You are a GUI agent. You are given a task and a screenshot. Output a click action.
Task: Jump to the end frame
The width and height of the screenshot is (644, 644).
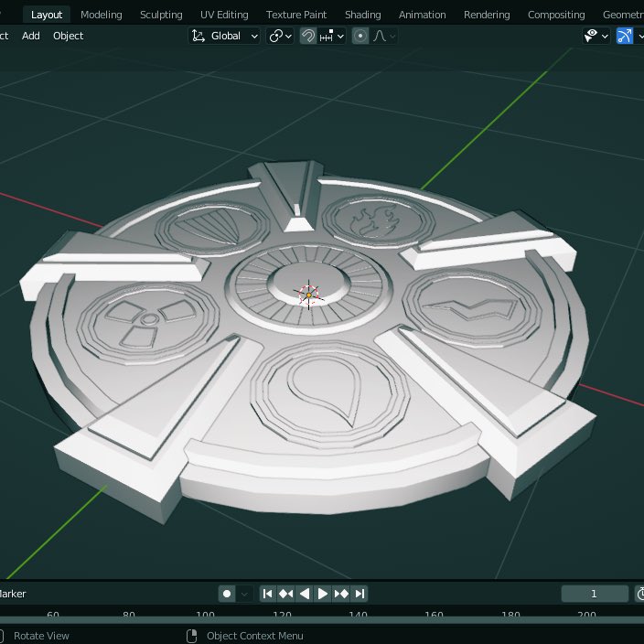pyautogui.click(x=360, y=594)
